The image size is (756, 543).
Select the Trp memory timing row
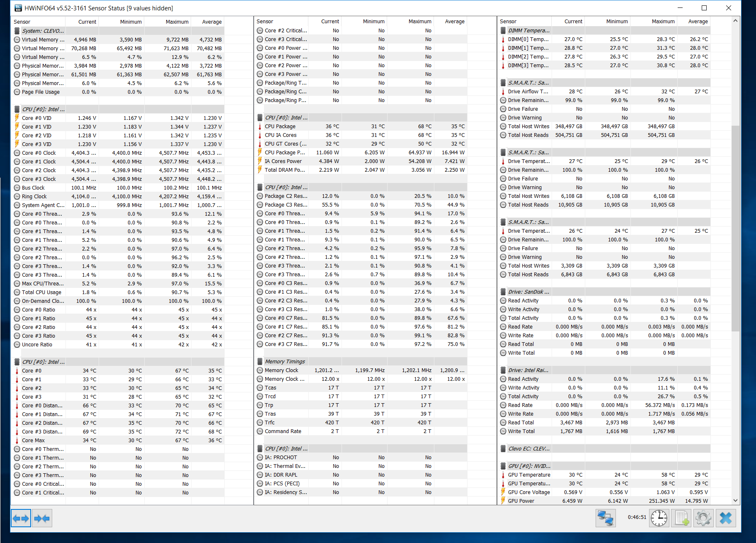(361, 405)
